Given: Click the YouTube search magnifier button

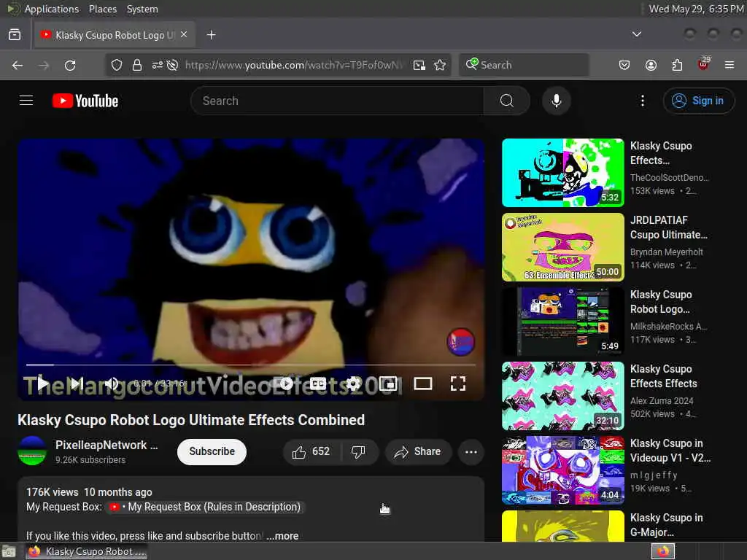Looking at the screenshot, I should (506, 101).
